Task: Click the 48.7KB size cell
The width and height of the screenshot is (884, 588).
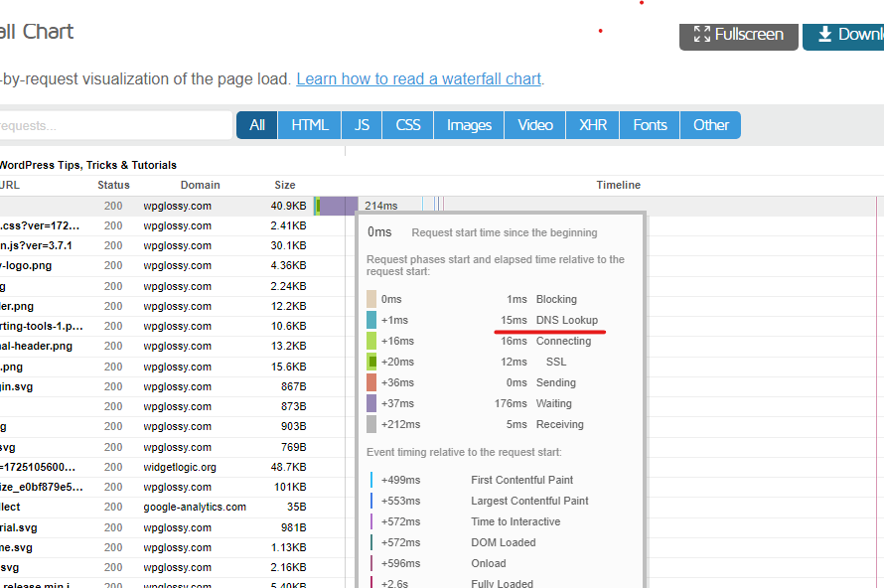Action: [288, 468]
